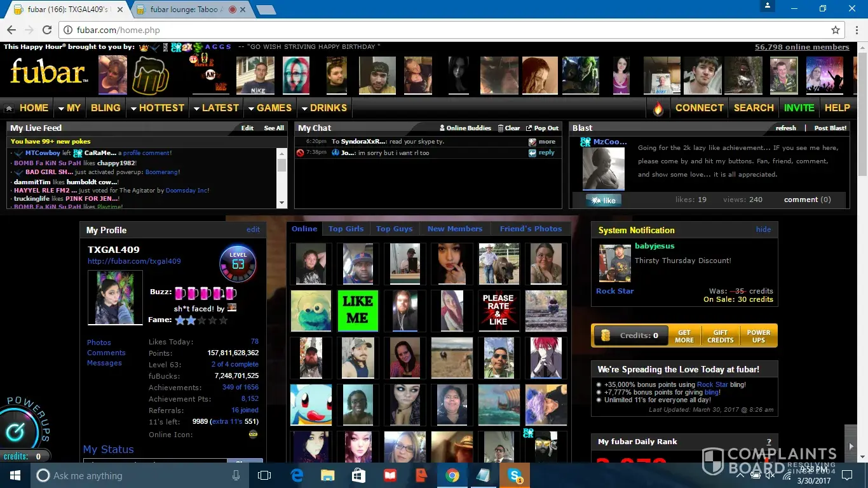Open the Windows Start menu
The width and height of the screenshot is (868, 488).
[x=15, y=475]
